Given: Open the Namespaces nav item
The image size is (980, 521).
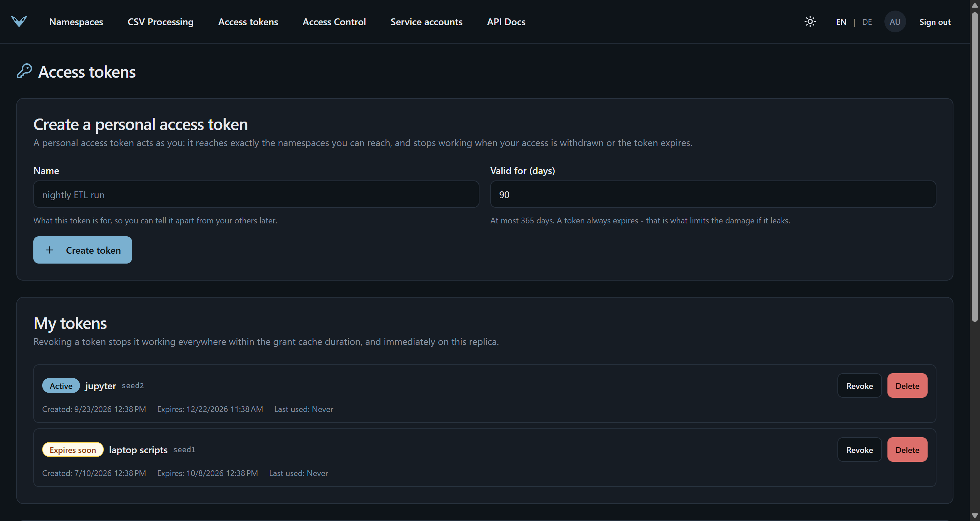Looking at the screenshot, I should point(76,22).
